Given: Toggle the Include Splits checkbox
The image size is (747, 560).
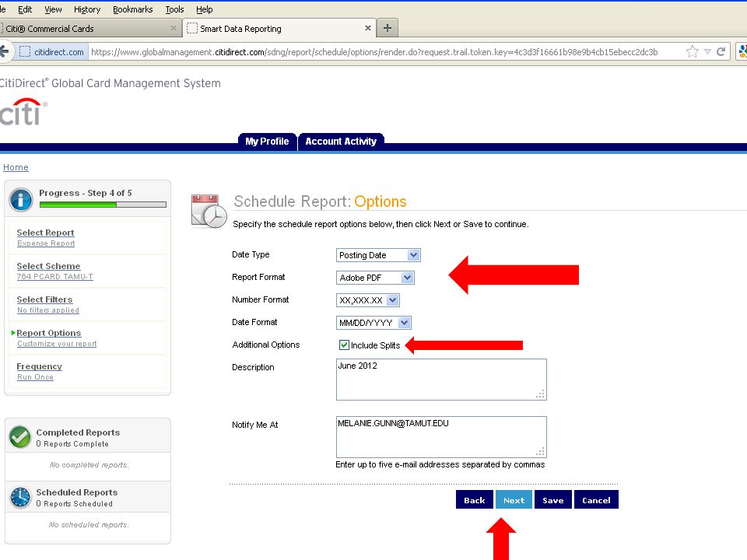Looking at the screenshot, I should pyautogui.click(x=344, y=345).
